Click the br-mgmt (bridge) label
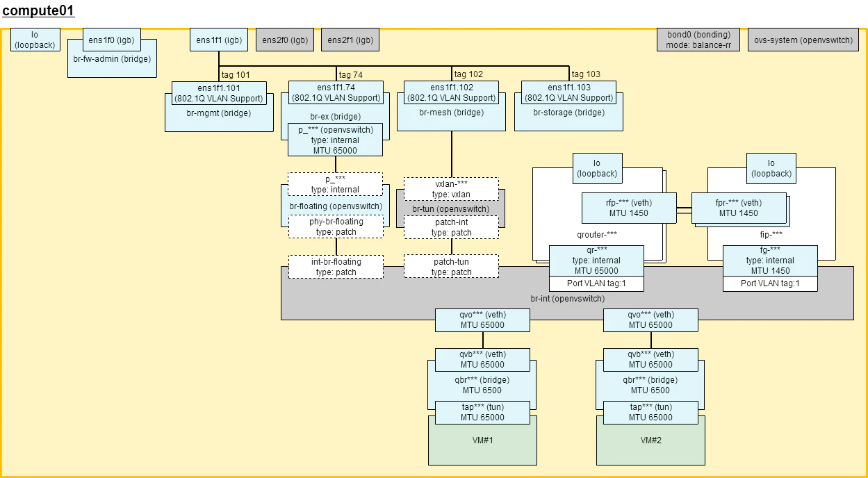This screenshot has height=478, width=868. [x=219, y=113]
